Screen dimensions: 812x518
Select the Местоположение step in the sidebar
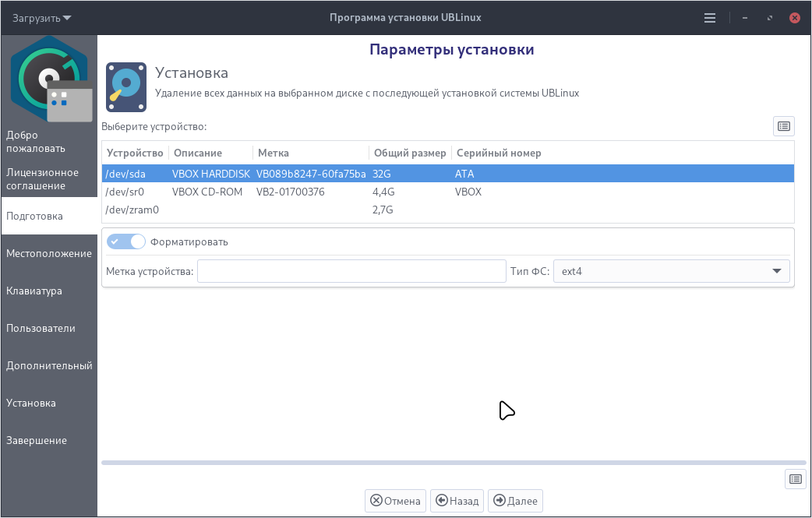[49, 254]
